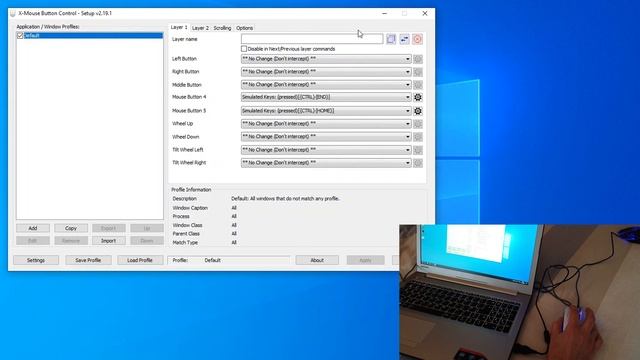The width and height of the screenshot is (640, 360).
Task: Click the gear icon beside Tilt Wheel Right
Action: click(418, 163)
